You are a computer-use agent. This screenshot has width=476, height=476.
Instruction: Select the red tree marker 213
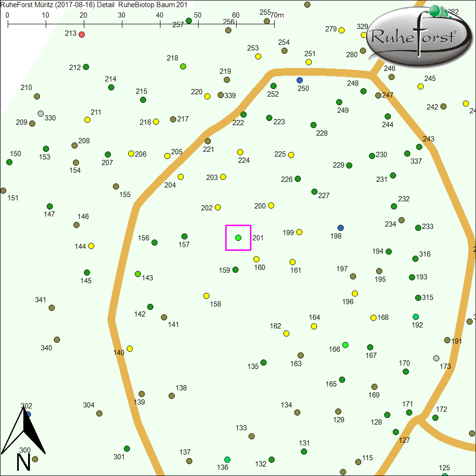82,34
